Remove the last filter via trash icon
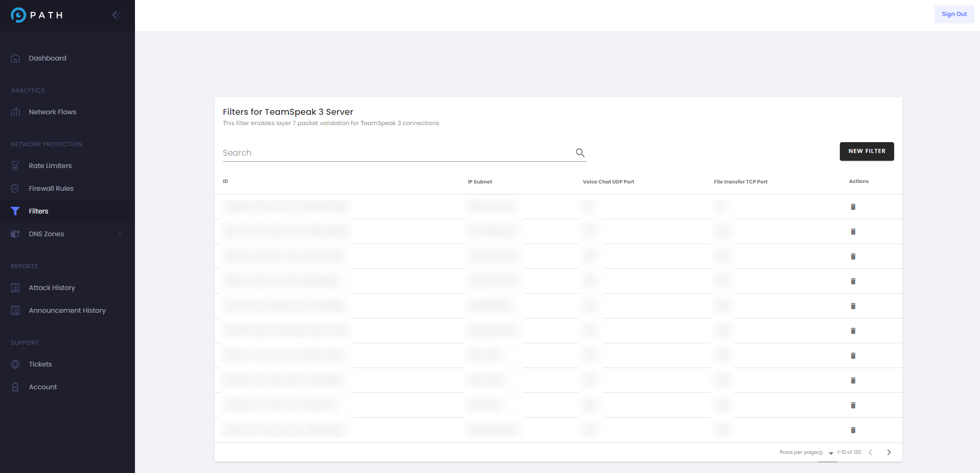This screenshot has width=980, height=473. click(x=853, y=430)
